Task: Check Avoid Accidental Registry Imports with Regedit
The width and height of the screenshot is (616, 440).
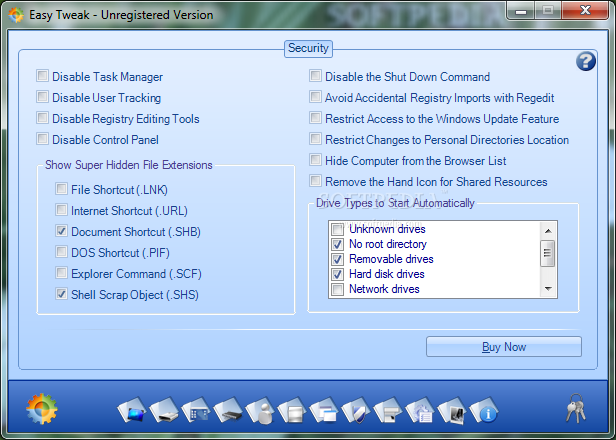Action: 315,97
